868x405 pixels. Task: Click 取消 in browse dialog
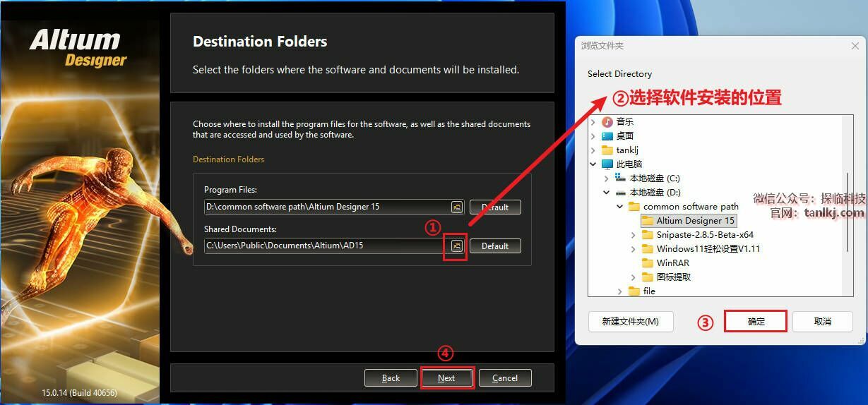click(x=822, y=321)
